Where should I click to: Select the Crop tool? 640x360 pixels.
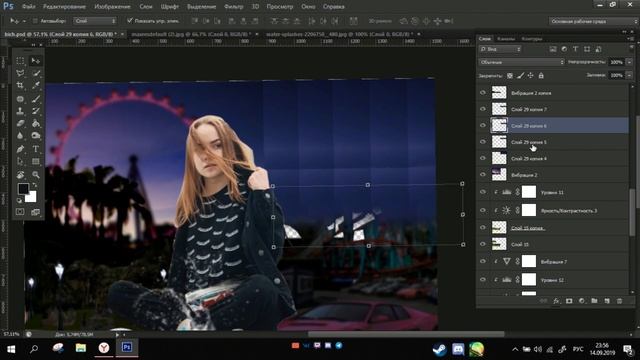(20, 86)
